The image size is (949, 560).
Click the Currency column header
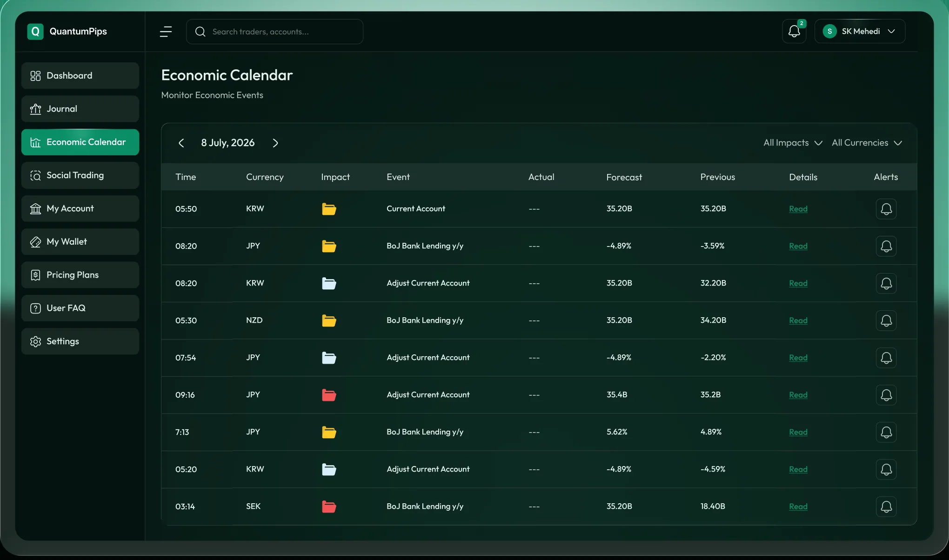tap(265, 177)
